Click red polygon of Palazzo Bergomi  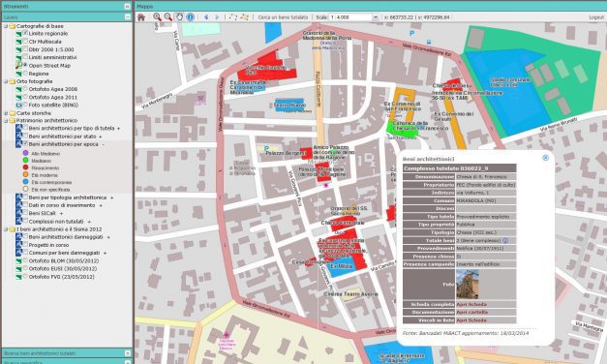tap(307, 153)
